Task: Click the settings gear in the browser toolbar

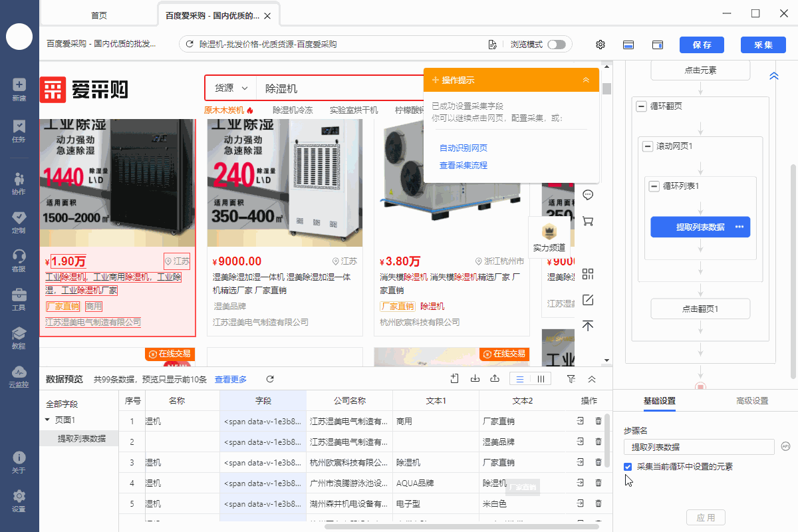Action: (600, 45)
